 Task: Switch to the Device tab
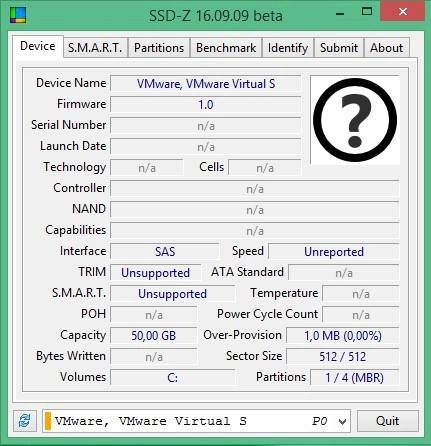pos(38,46)
